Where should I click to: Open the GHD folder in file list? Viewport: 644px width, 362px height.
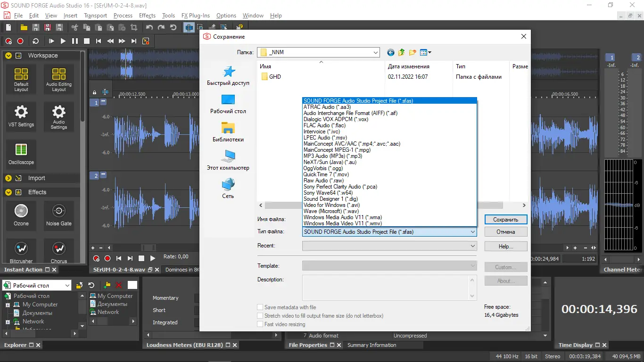(x=271, y=77)
